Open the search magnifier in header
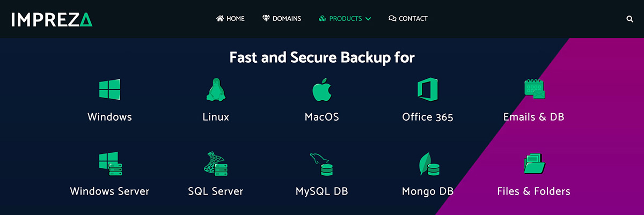 (630, 19)
